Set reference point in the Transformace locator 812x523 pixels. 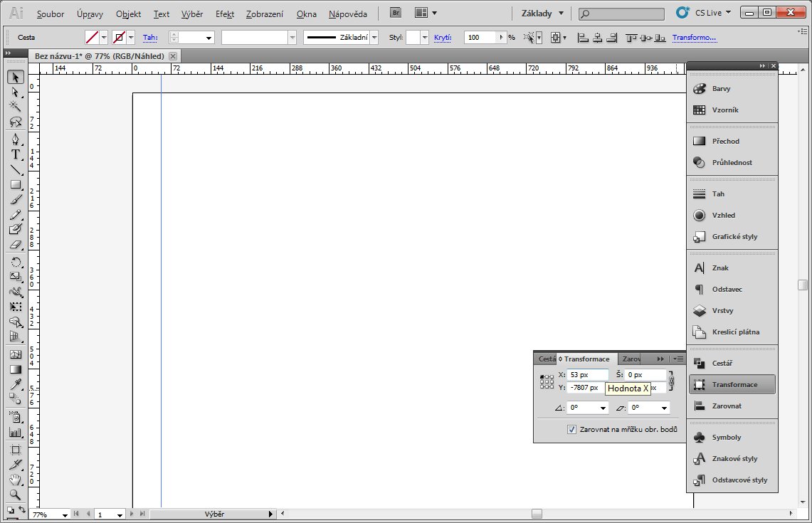click(x=547, y=381)
